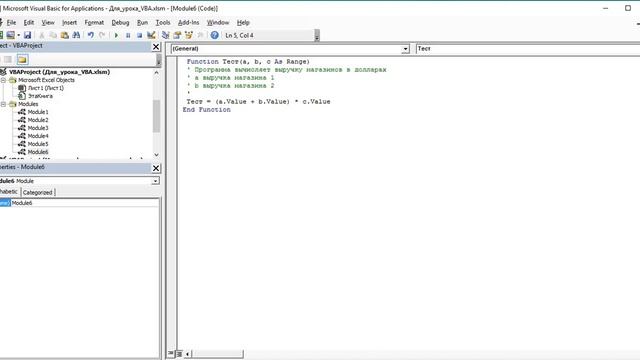
Task: Select VBAProject (Для_урока_VBA.xlsm) root node
Action: 60,72
